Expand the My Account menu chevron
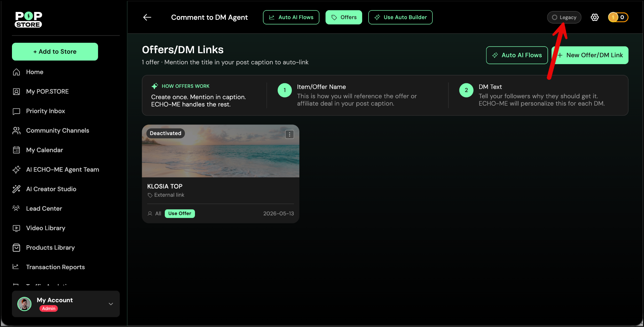644x327 pixels. (111, 304)
